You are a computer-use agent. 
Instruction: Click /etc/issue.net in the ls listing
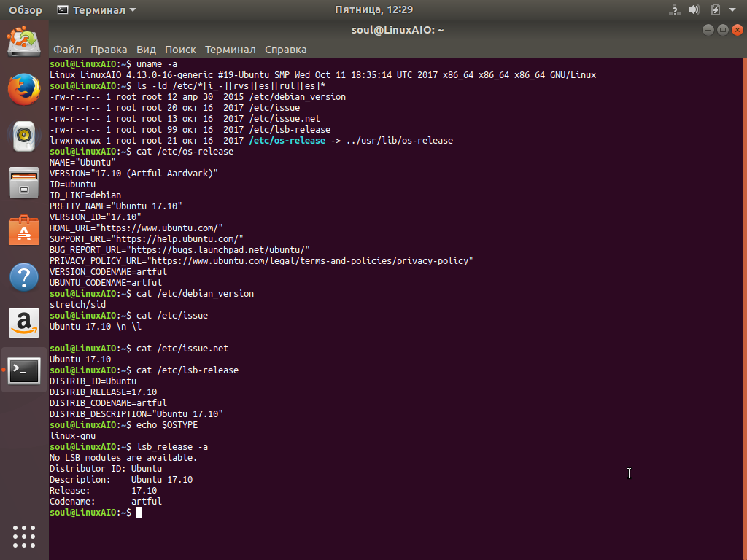(285, 119)
